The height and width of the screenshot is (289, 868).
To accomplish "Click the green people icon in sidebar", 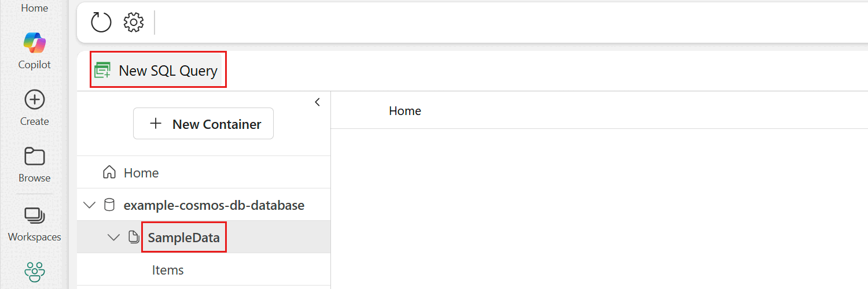I will (x=34, y=271).
